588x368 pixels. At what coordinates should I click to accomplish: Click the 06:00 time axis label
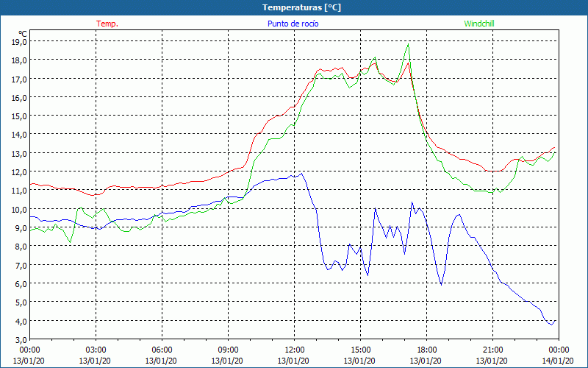click(x=162, y=350)
